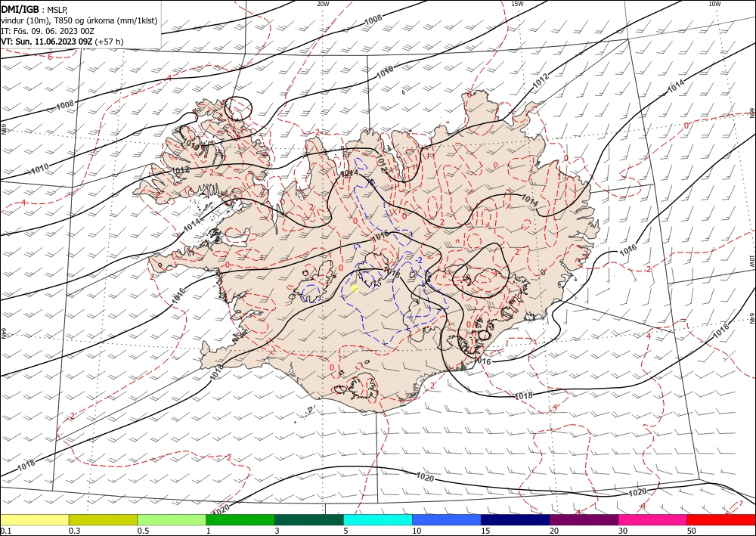Click the pink 30–50 legend swatch
This screenshot has width=756, height=536.
click(653, 519)
